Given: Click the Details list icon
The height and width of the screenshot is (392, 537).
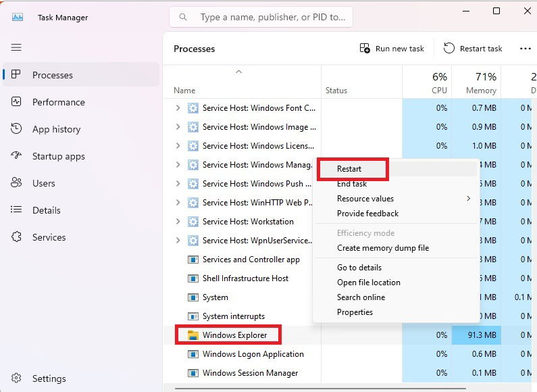Looking at the screenshot, I should tap(16, 210).
